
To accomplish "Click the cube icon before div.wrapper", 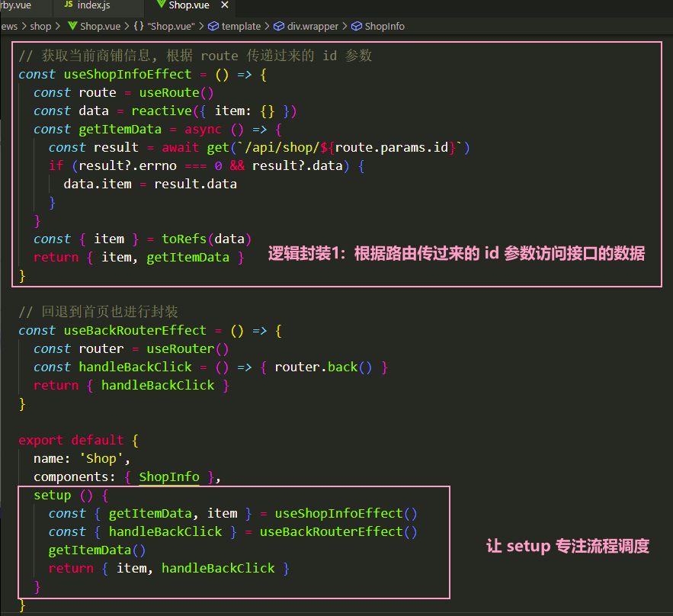I will tap(279, 27).
